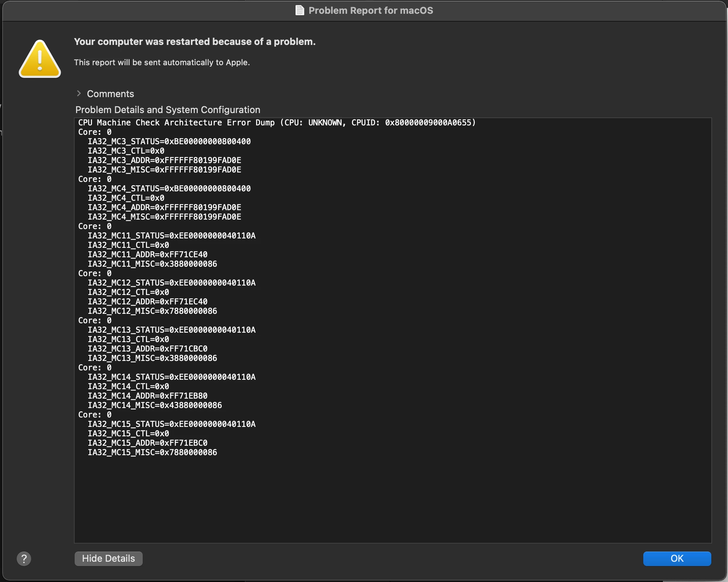
Task: Confirm with the blue OK button
Action: pos(677,558)
